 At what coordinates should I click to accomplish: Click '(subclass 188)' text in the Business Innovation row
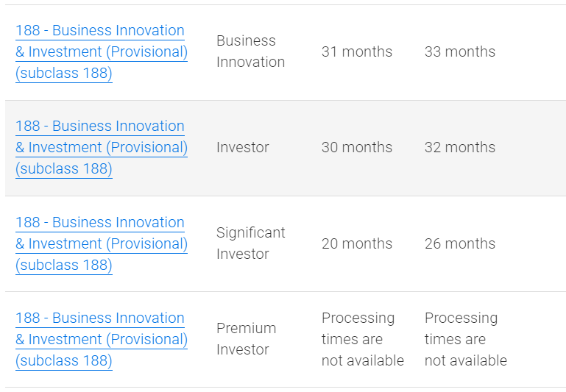coord(64,73)
